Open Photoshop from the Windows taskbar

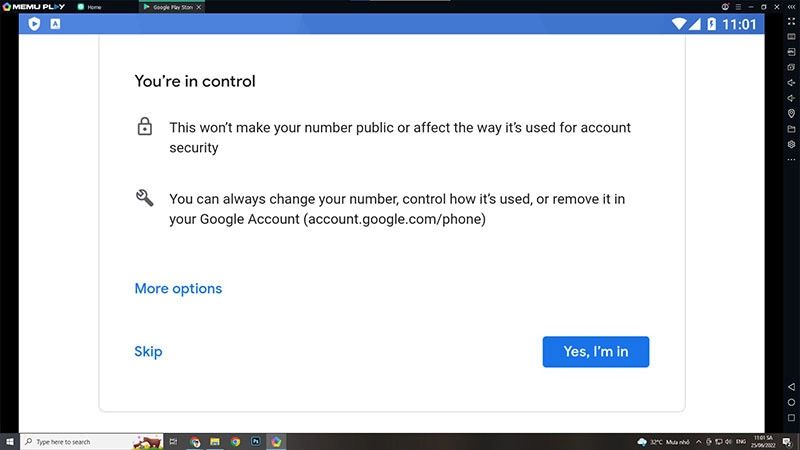click(255, 441)
